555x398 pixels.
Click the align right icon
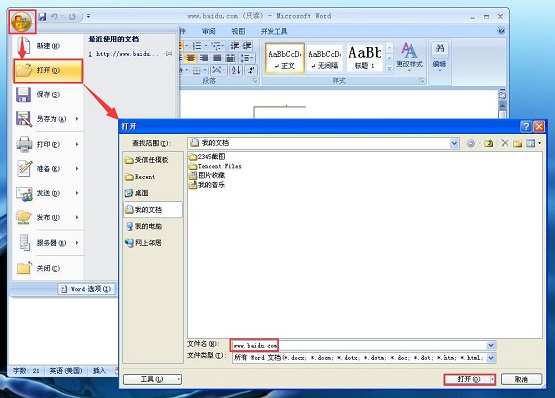click(x=204, y=58)
